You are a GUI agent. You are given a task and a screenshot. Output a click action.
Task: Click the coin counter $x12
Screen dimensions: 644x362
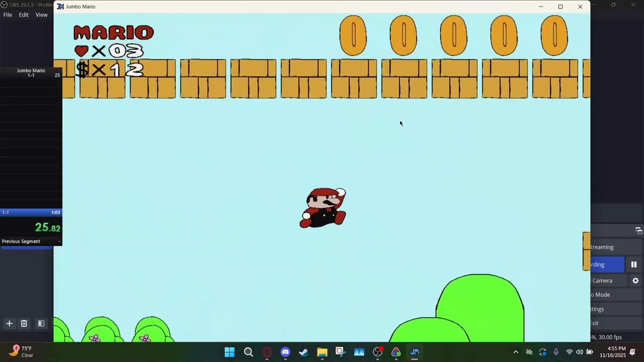point(110,69)
